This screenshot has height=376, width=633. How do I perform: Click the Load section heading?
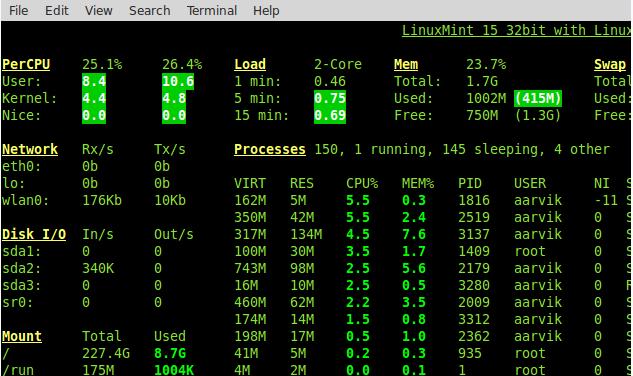click(250, 65)
